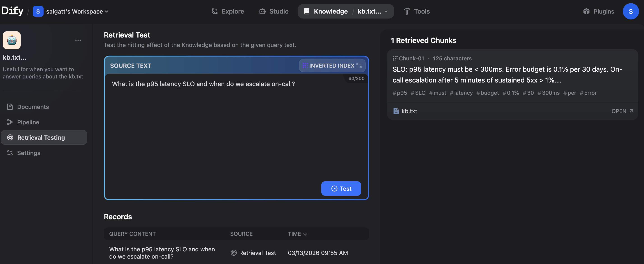
Task: Select Retrieval Testing in sidebar
Action: click(x=44, y=137)
